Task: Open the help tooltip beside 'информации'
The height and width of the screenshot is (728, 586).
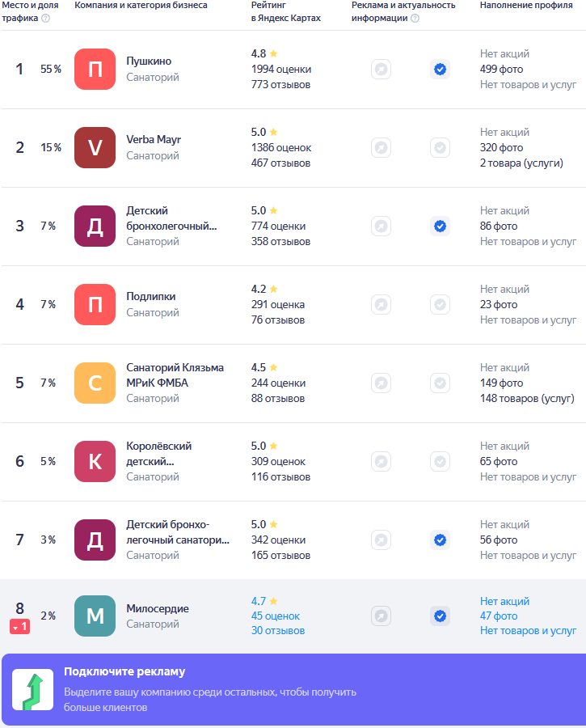Action: 415,18
